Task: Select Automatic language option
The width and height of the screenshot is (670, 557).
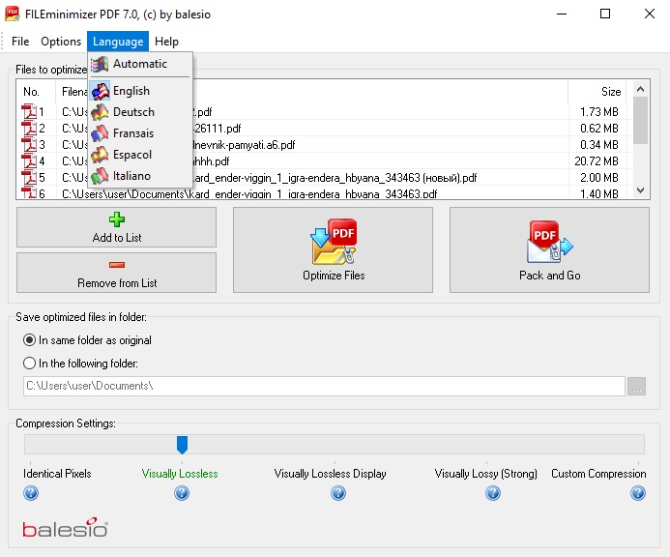Action: click(139, 64)
